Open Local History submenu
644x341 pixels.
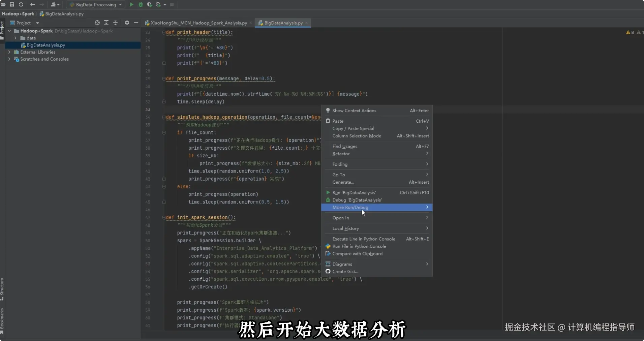tap(377, 228)
